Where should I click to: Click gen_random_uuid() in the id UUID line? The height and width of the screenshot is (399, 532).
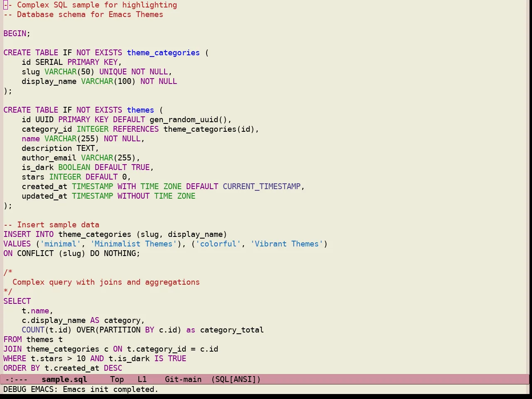tap(188, 119)
